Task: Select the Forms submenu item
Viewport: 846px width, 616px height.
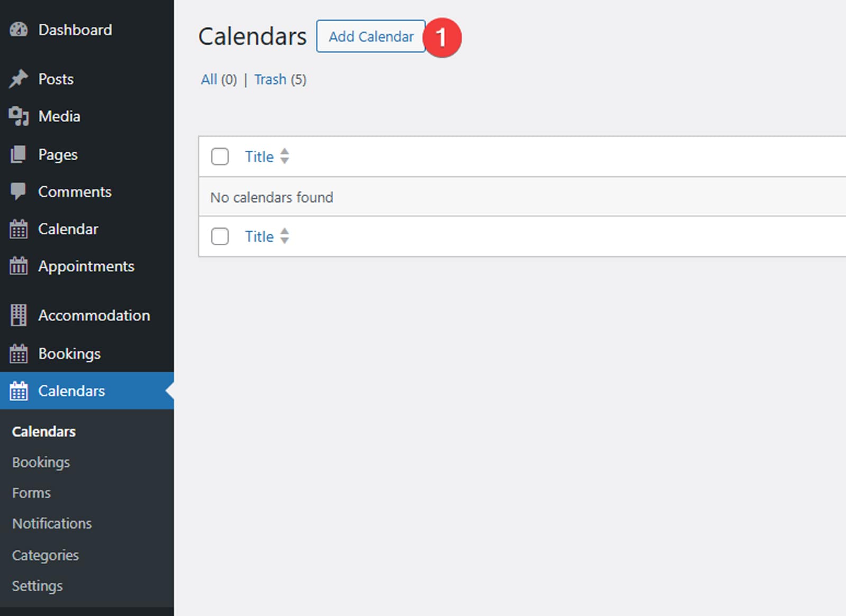Action: tap(31, 493)
